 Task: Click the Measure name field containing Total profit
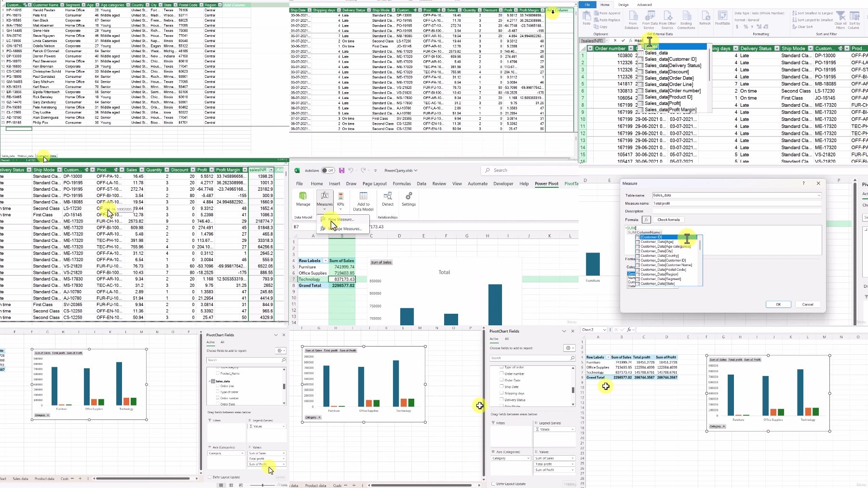tap(736, 203)
